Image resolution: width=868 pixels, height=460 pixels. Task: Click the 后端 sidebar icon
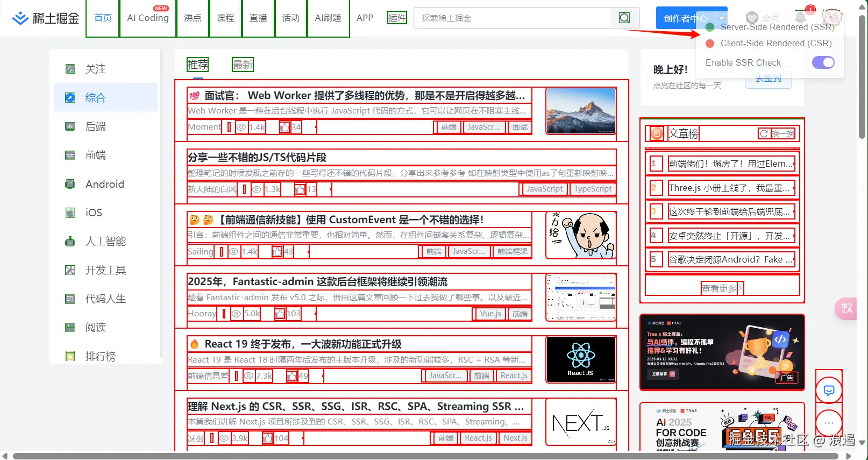tap(70, 126)
